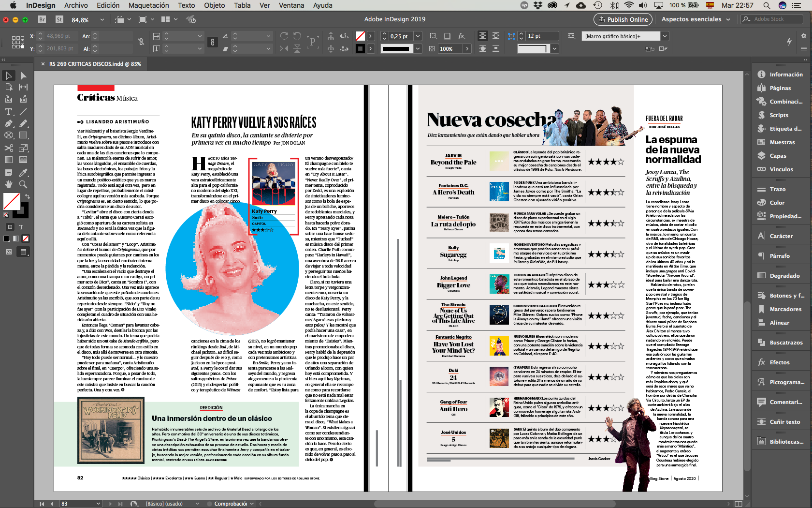The width and height of the screenshot is (812, 508).
Task: Open Adobe Bridge via Br icon
Action: click(42, 20)
